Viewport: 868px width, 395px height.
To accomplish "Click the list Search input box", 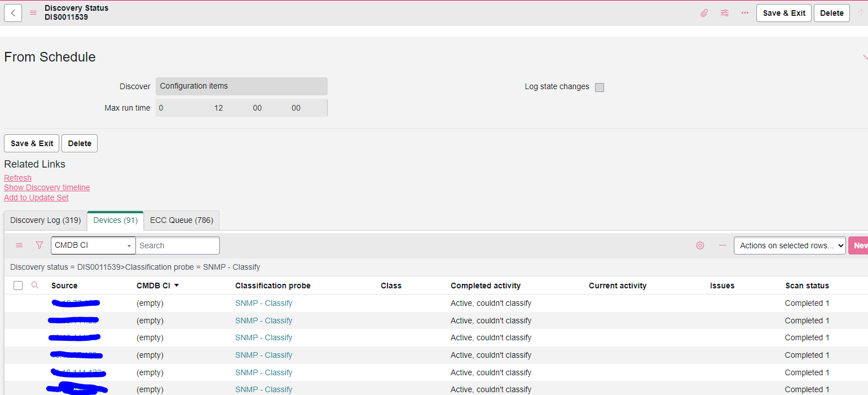I will [178, 245].
